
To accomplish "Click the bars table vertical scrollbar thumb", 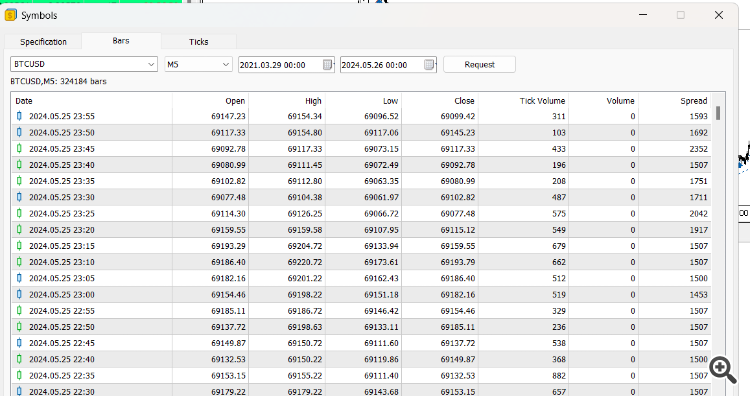I will (x=718, y=113).
